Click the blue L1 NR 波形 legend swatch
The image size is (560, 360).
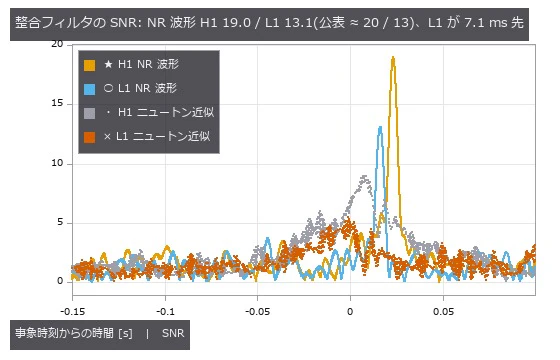[89, 89]
